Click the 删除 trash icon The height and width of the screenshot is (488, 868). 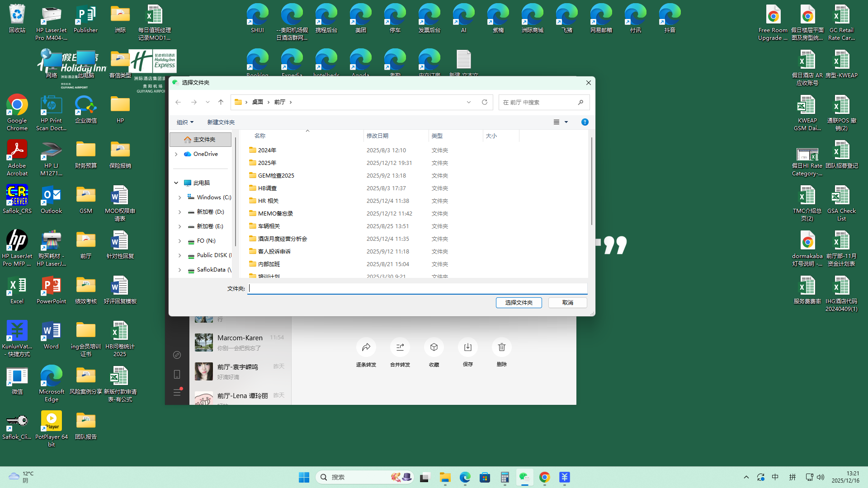pyautogui.click(x=501, y=347)
